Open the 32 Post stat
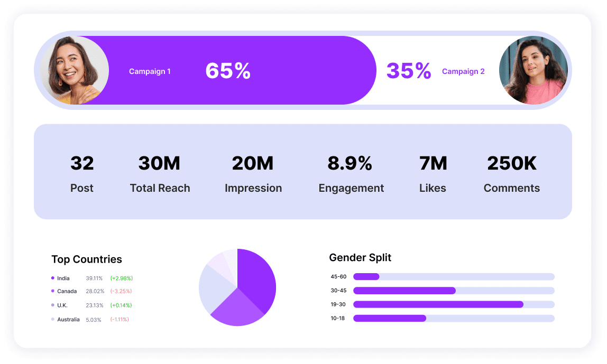Image resolution: width=607 pixels, height=364 pixels. [x=82, y=173]
